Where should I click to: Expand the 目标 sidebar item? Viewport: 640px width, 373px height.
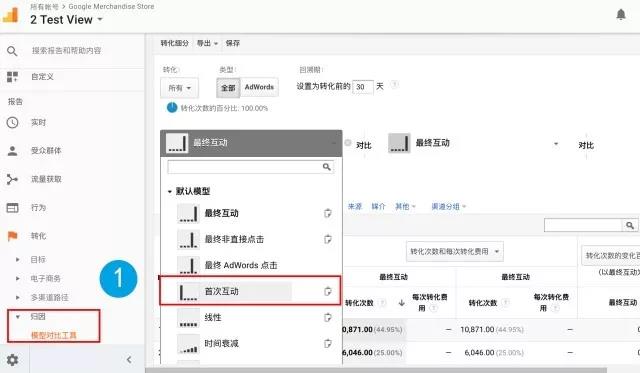18,260
